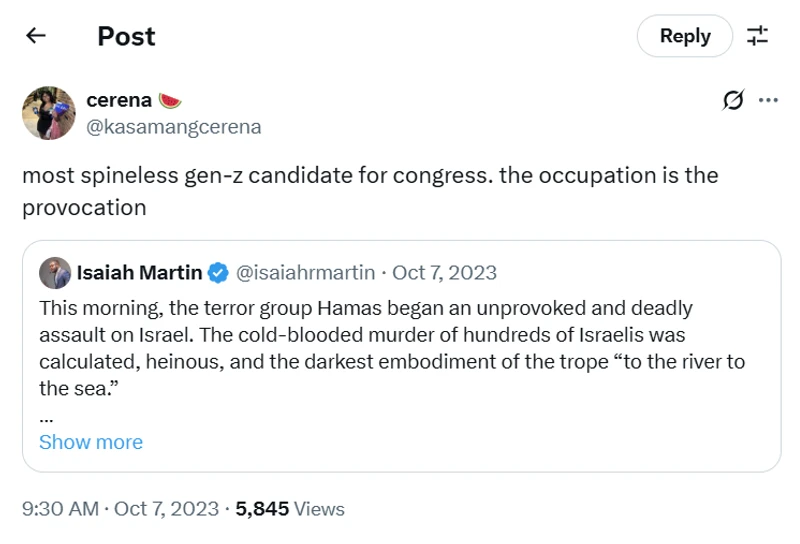Image resolution: width=800 pixels, height=544 pixels.
Task: Open the reply sort settings icon
Action: click(758, 36)
